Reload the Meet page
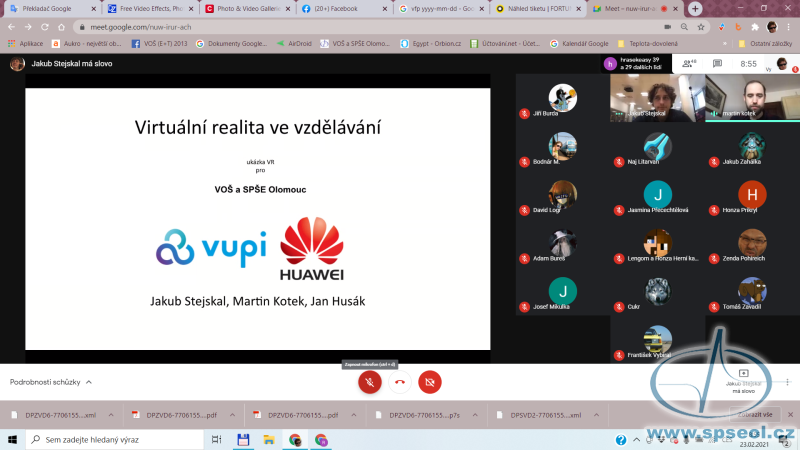 point(45,27)
